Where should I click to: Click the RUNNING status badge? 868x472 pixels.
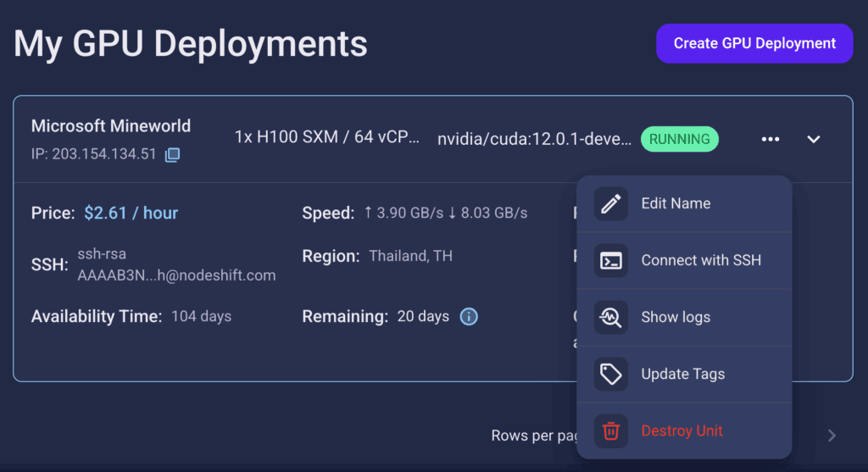tap(679, 139)
